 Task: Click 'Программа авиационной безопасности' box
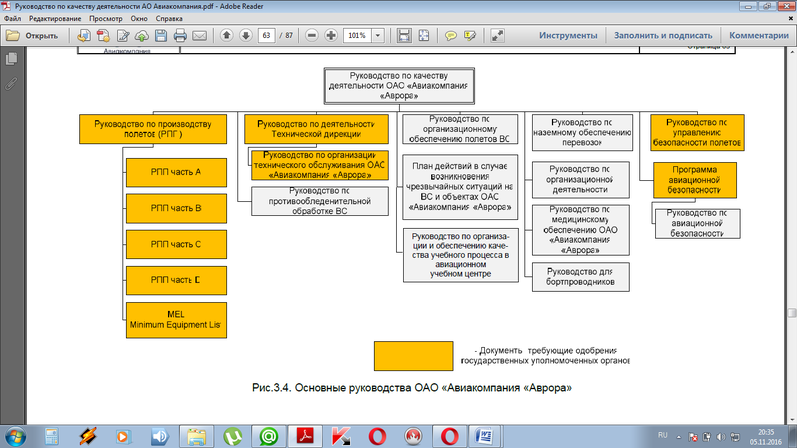point(694,180)
